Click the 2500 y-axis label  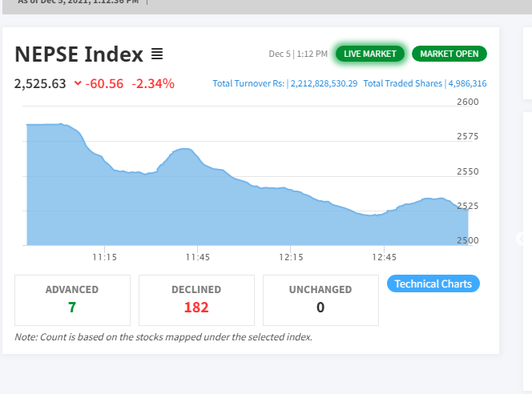click(468, 240)
